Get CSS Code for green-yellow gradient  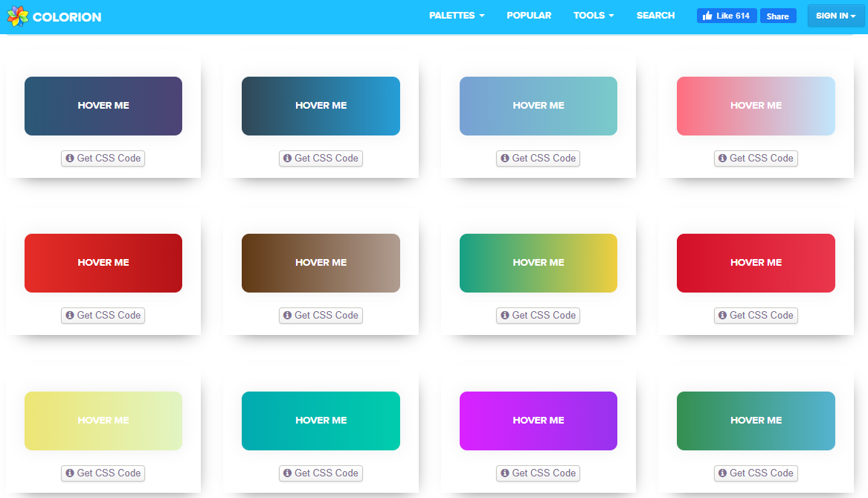538,315
